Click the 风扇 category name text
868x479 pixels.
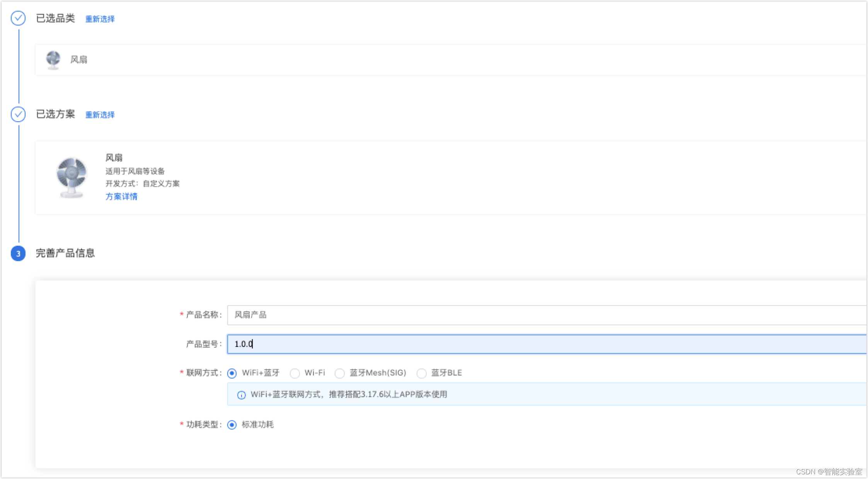point(78,59)
